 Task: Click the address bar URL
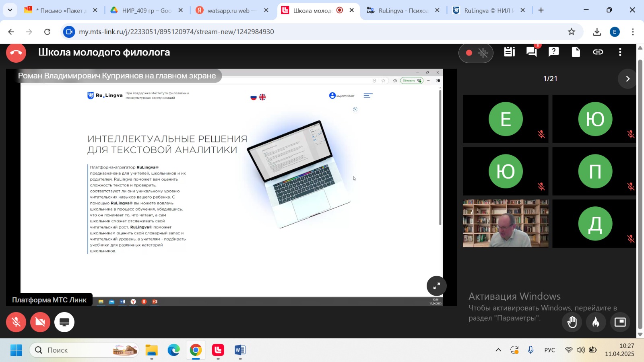176,32
